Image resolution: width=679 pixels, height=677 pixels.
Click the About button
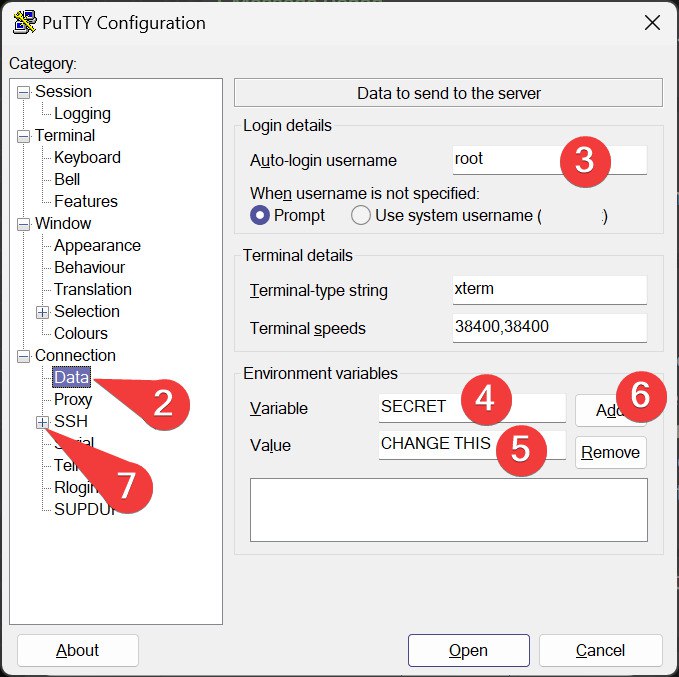tap(77, 650)
